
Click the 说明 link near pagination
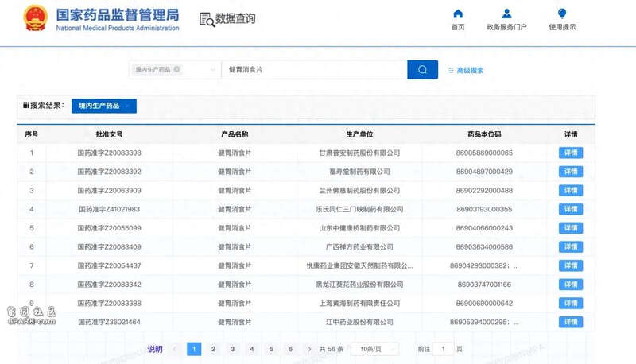tap(155, 349)
